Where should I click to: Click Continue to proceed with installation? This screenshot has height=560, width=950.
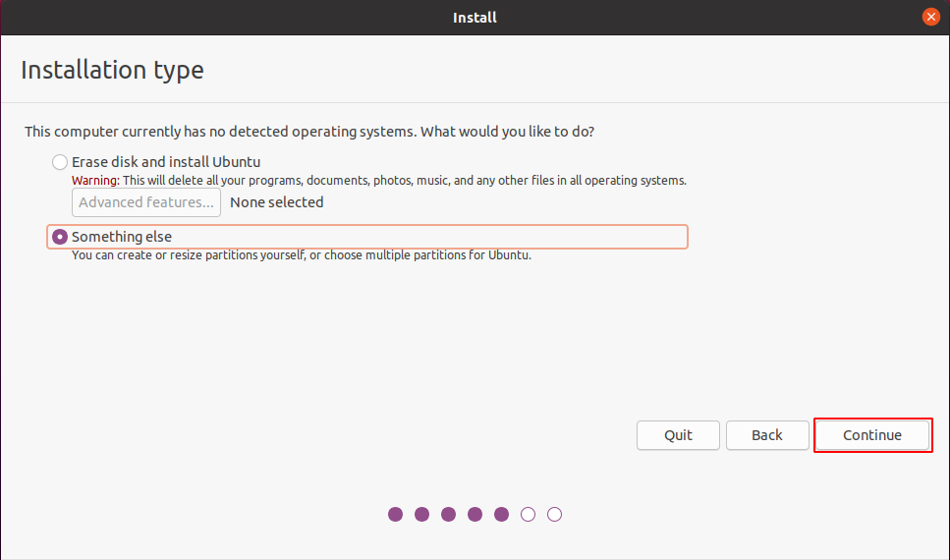coord(872,435)
